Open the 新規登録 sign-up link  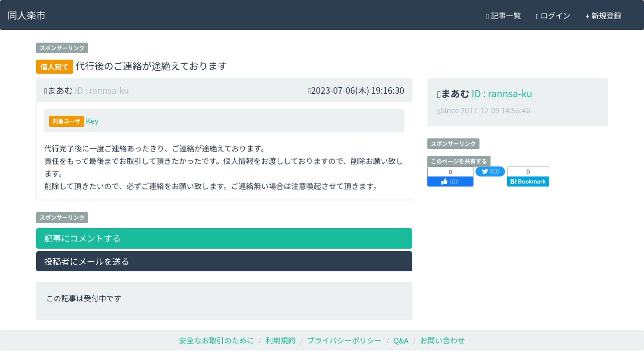(603, 16)
